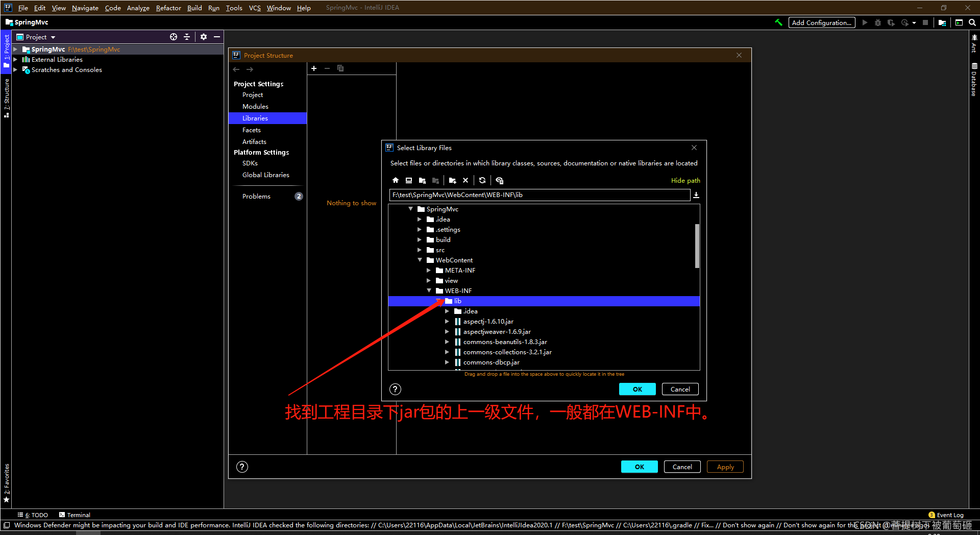Expand aspectj-1.6.10.jar in file tree
The height and width of the screenshot is (535, 980).
pyautogui.click(x=447, y=321)
